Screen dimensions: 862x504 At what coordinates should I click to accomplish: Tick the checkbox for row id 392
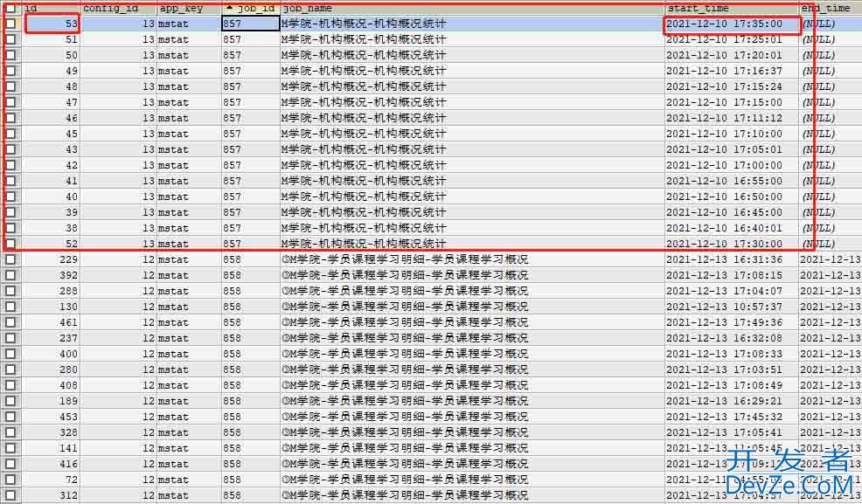(x=10, y=275)
